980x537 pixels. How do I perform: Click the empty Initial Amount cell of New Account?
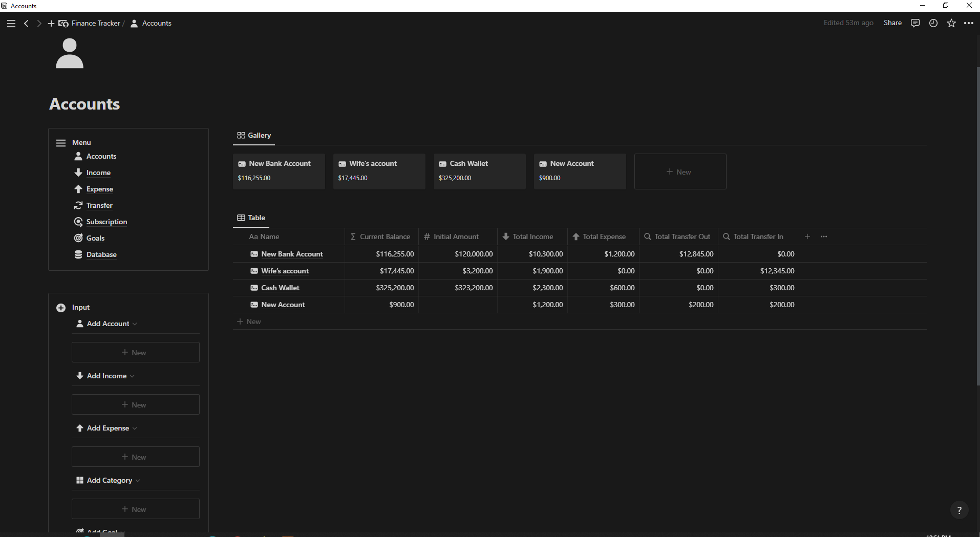[x=458, y=305]
